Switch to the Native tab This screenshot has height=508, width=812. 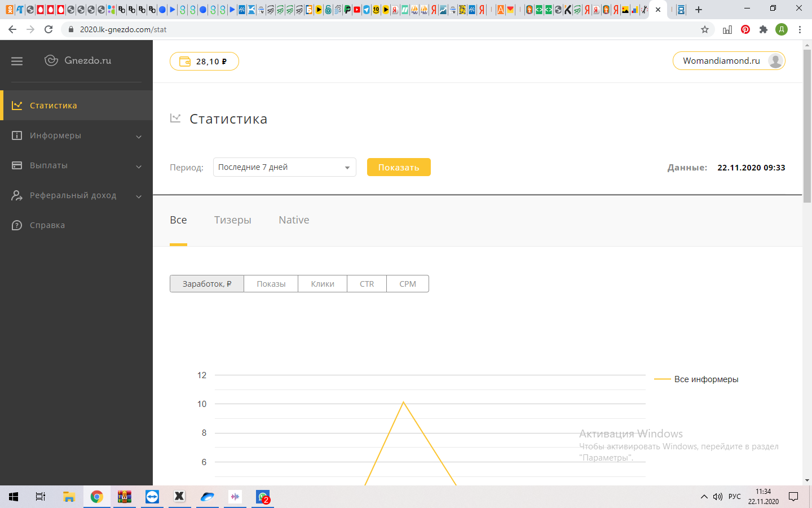coord(294,220)
